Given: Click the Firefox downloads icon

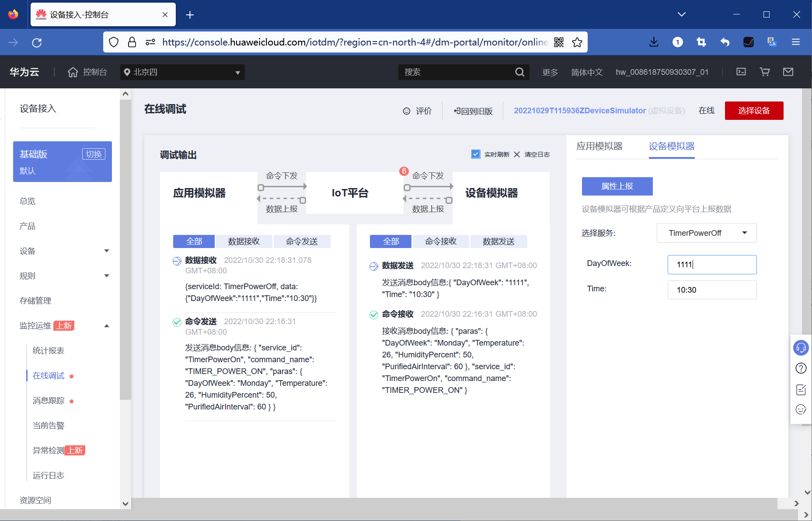Looking at the screenshot, I should point(654,42).
